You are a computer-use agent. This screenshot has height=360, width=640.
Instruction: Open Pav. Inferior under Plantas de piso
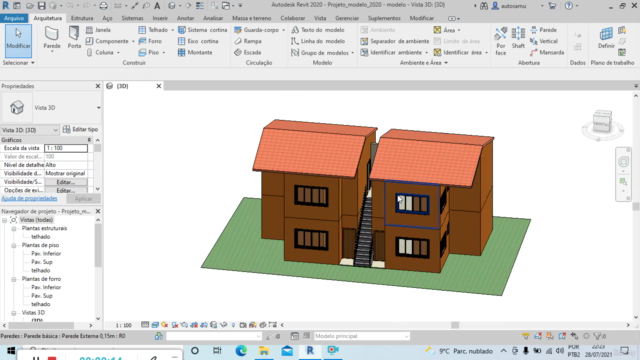[x=46, y=253]
